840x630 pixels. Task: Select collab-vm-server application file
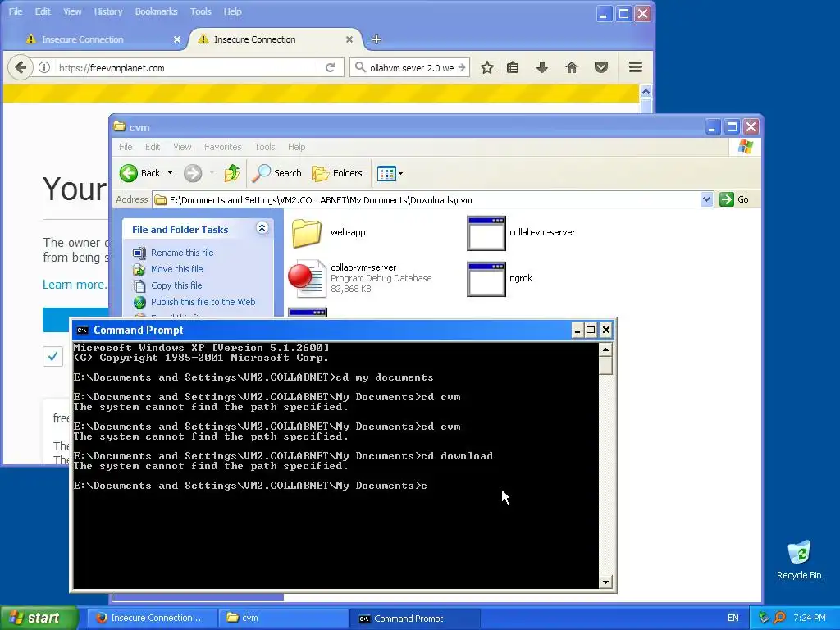[x=521, y=232]
